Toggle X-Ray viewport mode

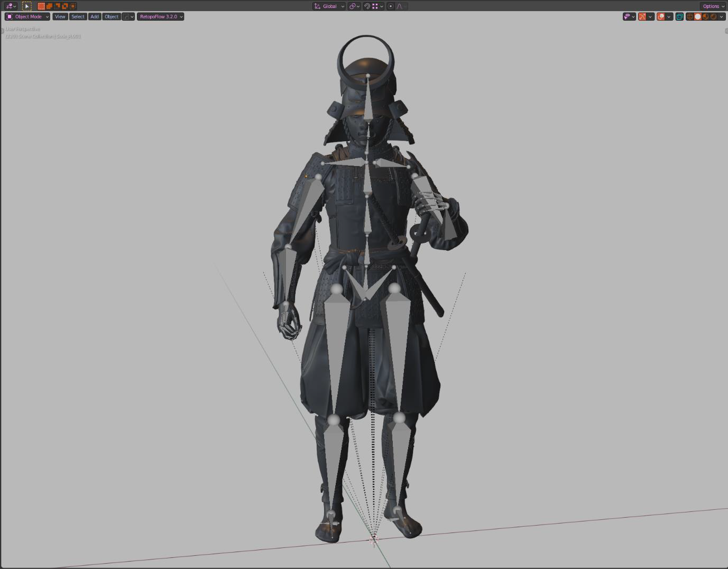(x=679, y=16)
